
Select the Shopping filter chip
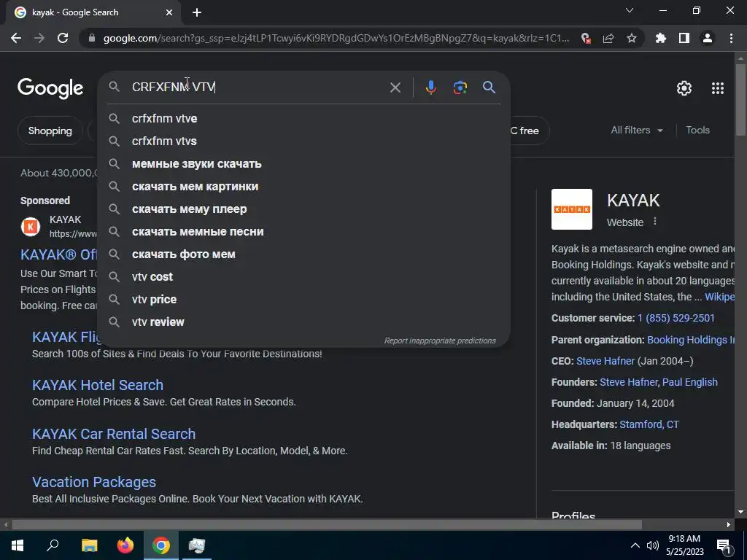pos(50,131)
